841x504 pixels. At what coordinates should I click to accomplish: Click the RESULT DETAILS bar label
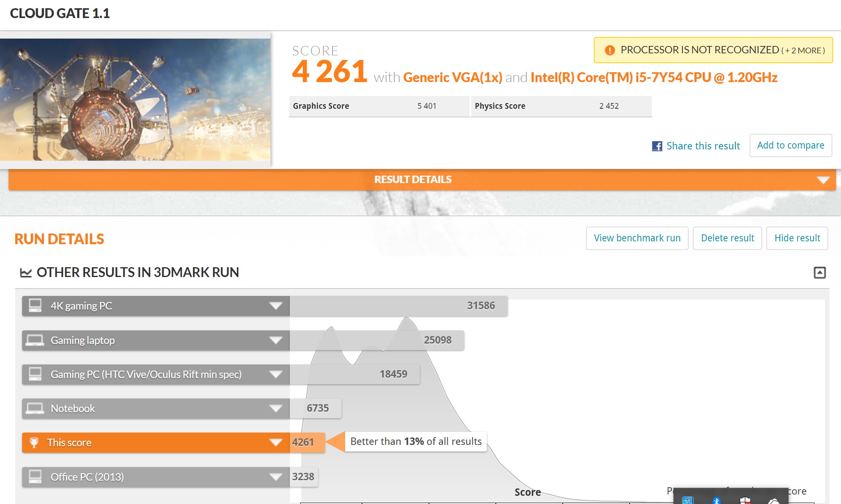(412, 180)
